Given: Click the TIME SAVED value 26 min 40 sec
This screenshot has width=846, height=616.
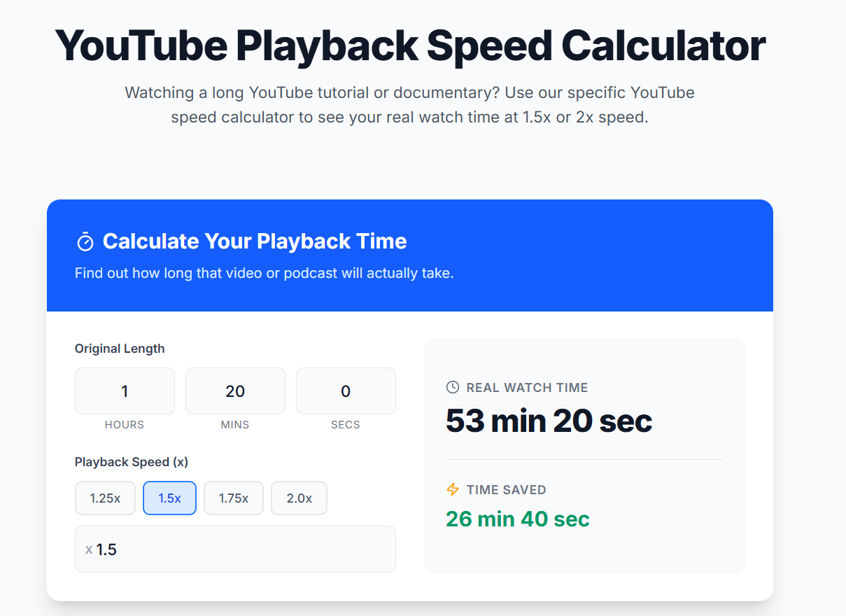Looking at the screenshot, I should pyautogui.click(x=518, y=519).
